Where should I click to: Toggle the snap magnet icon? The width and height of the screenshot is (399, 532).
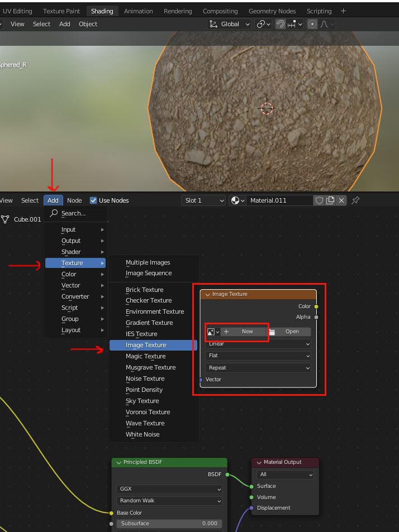coord(281,24)
